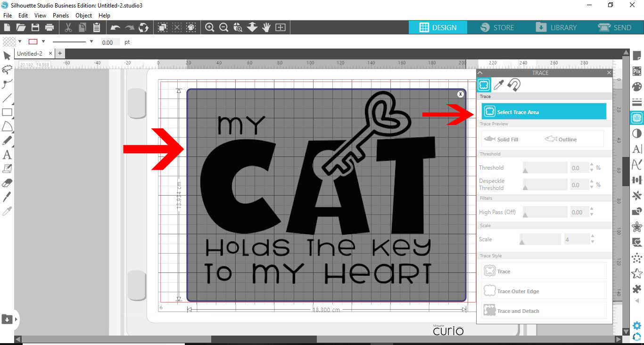644x345 pixels.
Task: Open the Offset star panel
Action: click(x=637, y=227)
